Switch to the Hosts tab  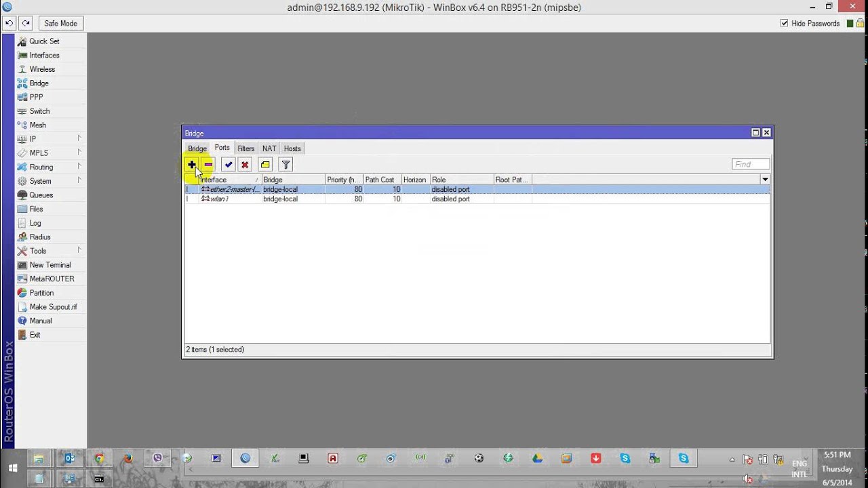coord(292,148)
